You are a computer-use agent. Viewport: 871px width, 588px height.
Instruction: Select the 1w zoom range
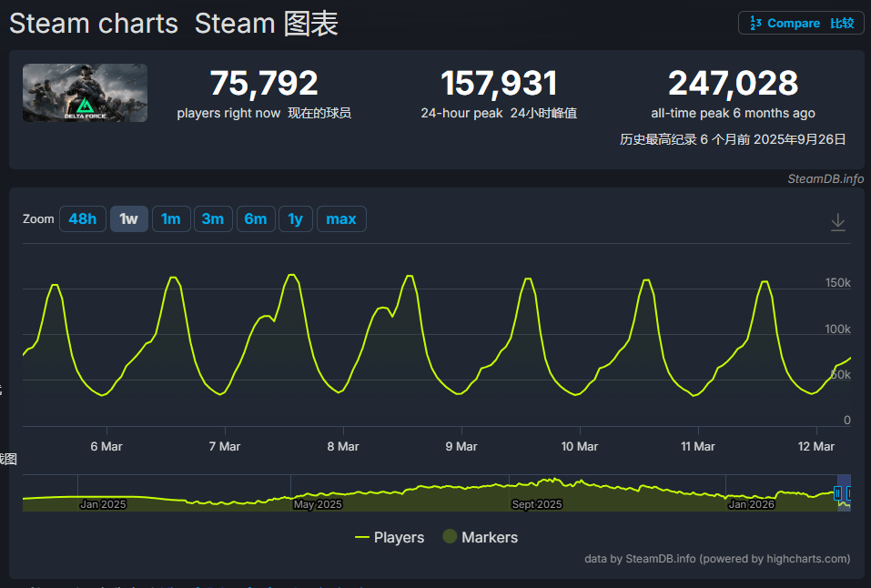pos(129,219)
